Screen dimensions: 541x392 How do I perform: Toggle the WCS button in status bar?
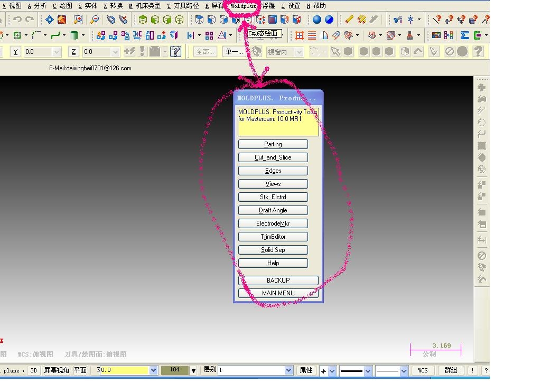423,370
